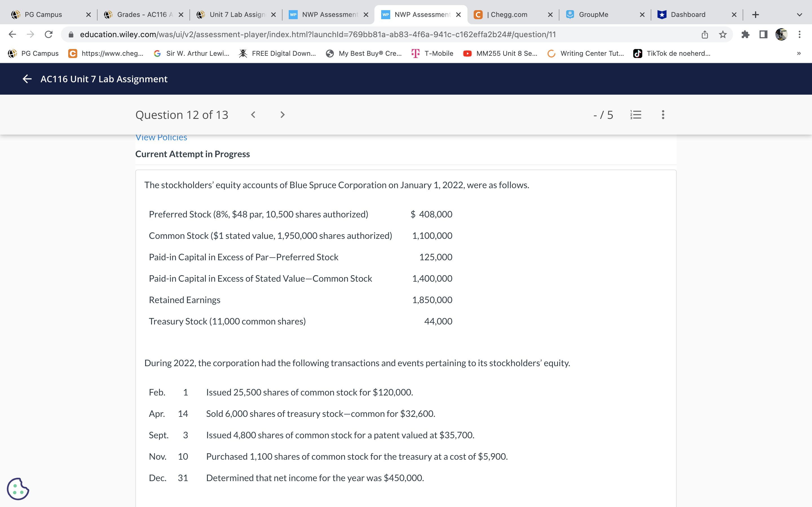The height and width of the screenshot is (507, 812).
Task: Open the cookie preferences icon
Action: 18,489
